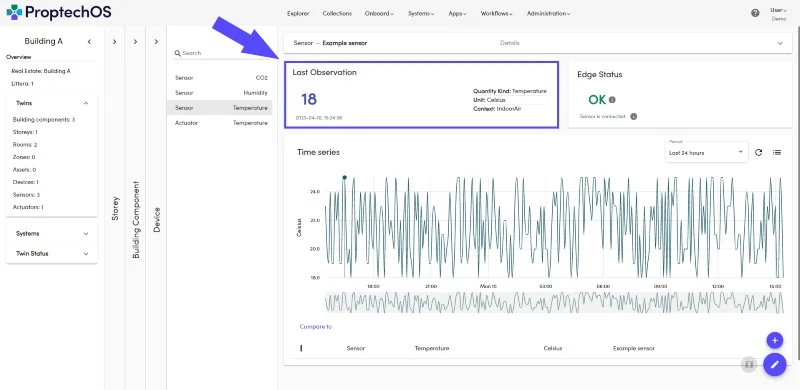Viewport: 800px width, 390px height.
Task: Click the search magnifier icon
Action: pyautogui.click(x=178, y=53)
